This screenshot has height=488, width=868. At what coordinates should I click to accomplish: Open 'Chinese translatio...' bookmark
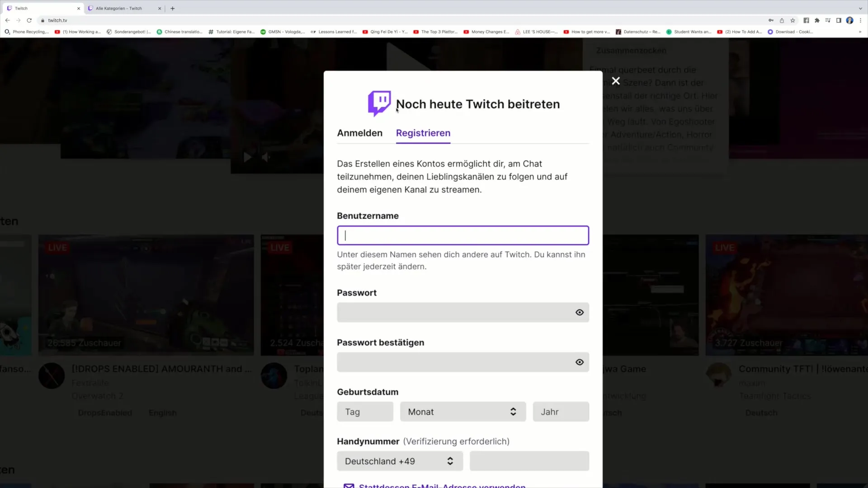179,32
